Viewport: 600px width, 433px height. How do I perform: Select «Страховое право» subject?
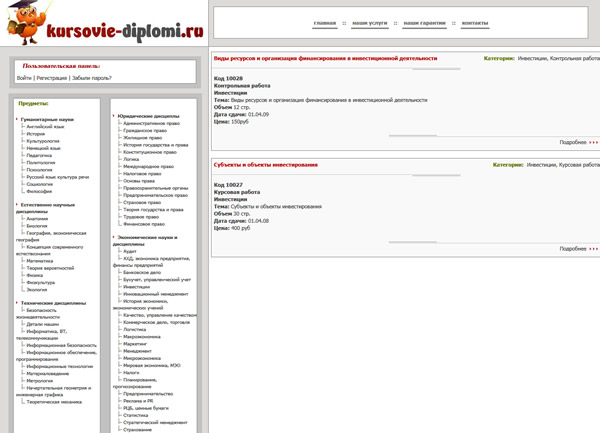[x=142, y=202]
